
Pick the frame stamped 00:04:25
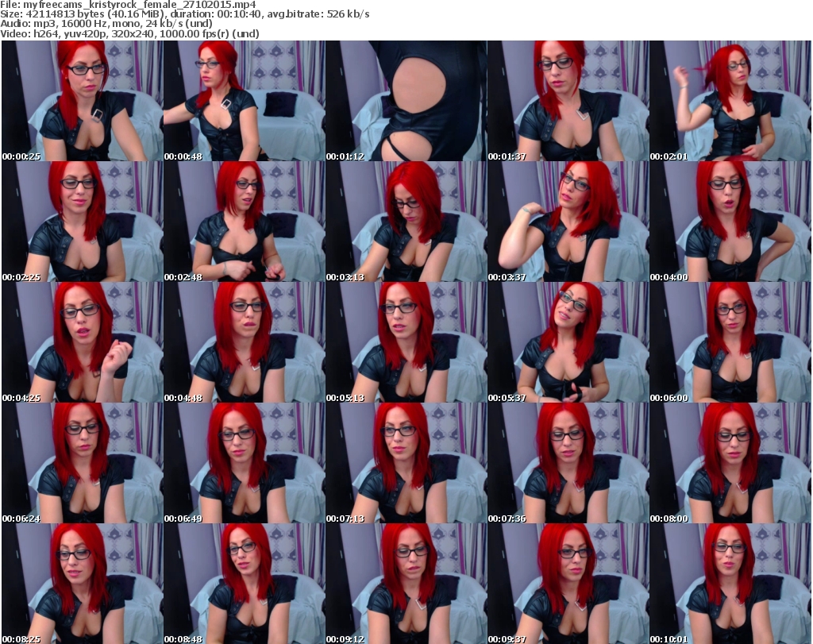(x=83, y=343)
